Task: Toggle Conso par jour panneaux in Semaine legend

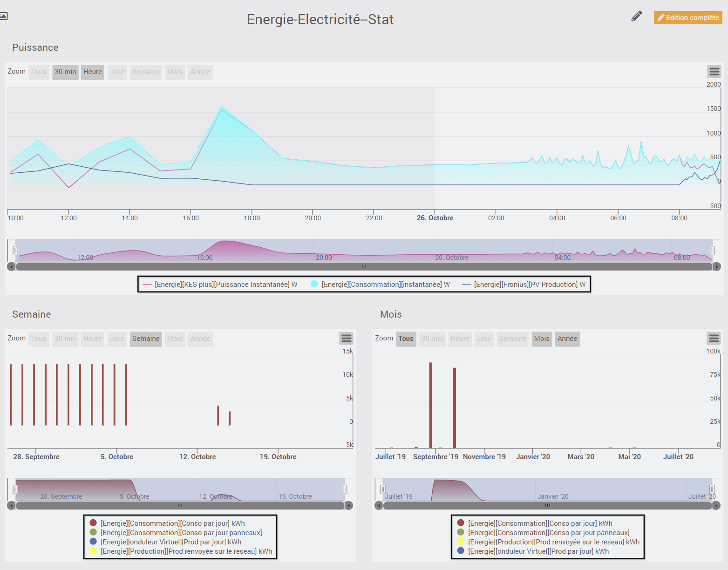Action: pyautogui.click(x=176, y=533)
